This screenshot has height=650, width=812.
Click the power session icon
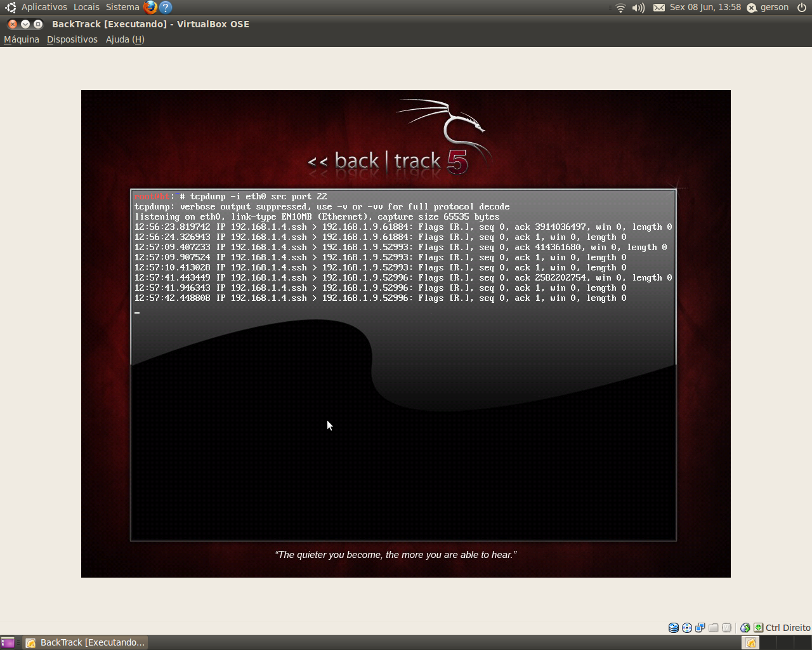coord(802,8)
